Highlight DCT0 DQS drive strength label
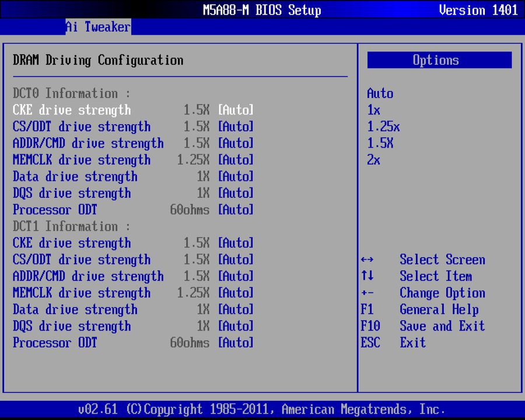525x420 pixels. [72, 193]
